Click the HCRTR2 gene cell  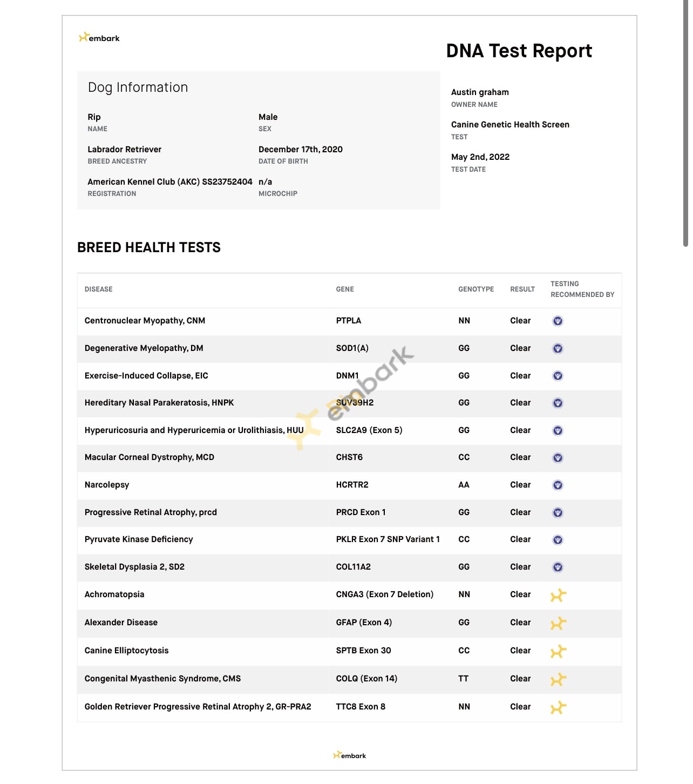(x=352, y=485)
